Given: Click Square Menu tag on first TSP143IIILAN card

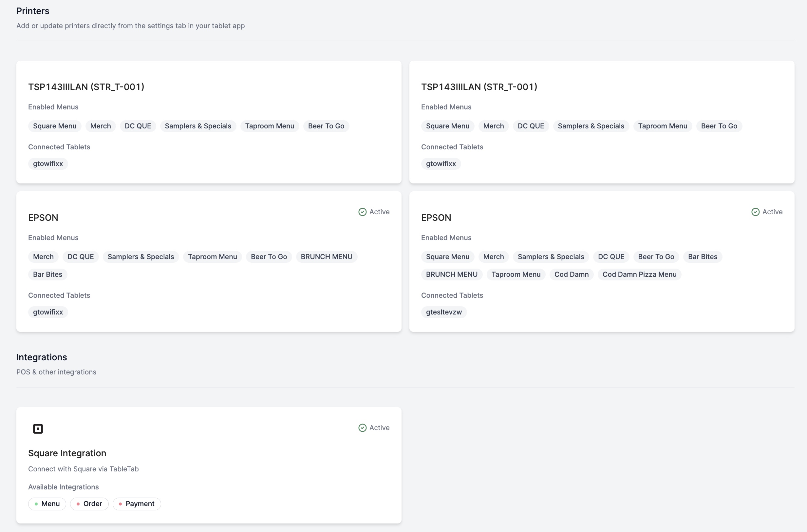Looking at the screenshot, I should pos(55,126).
